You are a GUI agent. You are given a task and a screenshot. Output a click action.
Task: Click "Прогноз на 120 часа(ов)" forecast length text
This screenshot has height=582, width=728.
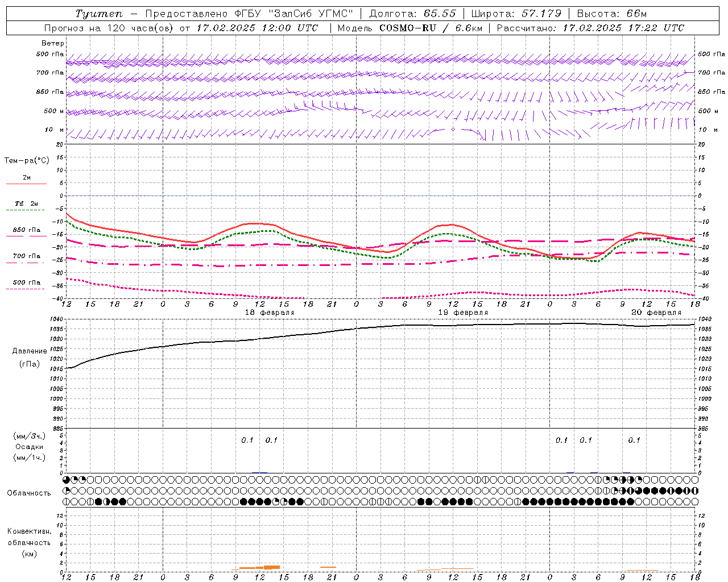[x=109, y=28]
